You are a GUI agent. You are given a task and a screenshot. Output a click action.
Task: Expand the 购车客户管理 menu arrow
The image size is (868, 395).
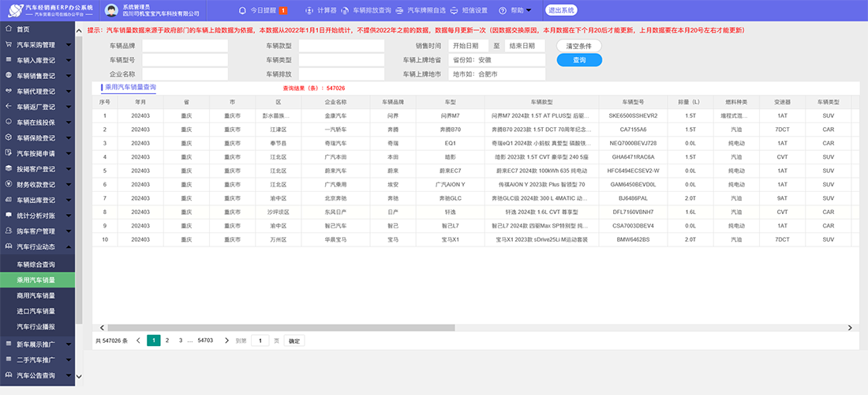(x=68, y=231)
